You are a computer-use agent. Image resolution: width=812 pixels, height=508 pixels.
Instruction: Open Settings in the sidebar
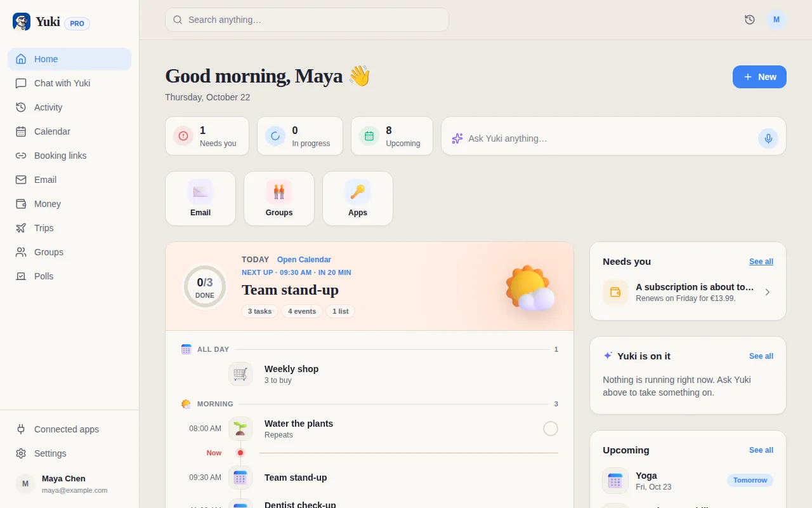coord(70,453)
